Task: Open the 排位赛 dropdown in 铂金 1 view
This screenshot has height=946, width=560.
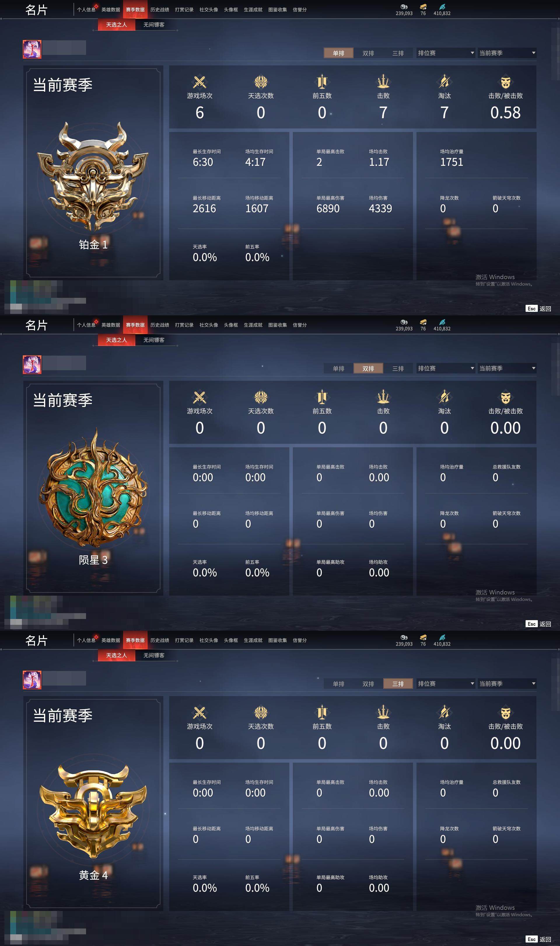Action: pyautogui.click(x=446, y=53)
